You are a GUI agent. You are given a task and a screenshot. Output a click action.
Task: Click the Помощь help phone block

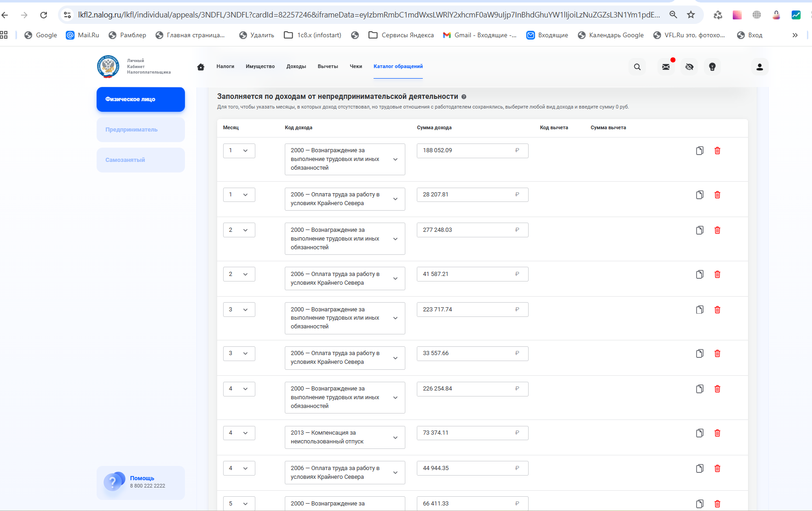[140, 482]
